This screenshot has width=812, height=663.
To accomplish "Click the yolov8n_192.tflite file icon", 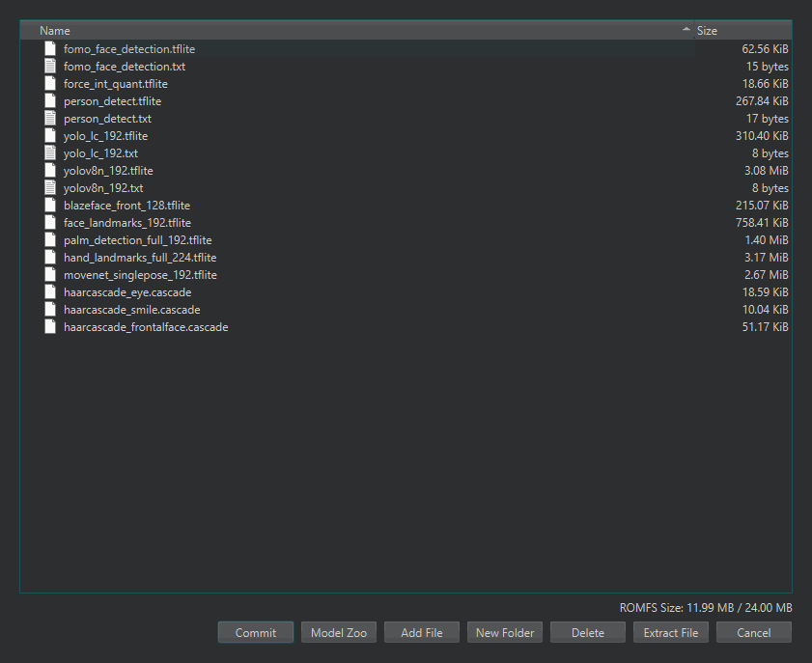I will click(x=50, y=170).
